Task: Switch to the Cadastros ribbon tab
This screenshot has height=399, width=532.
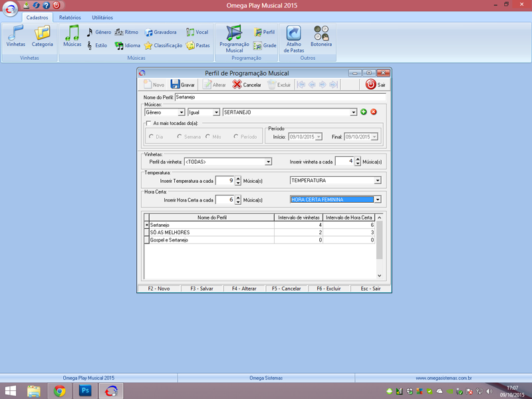Action: (37, 17)
